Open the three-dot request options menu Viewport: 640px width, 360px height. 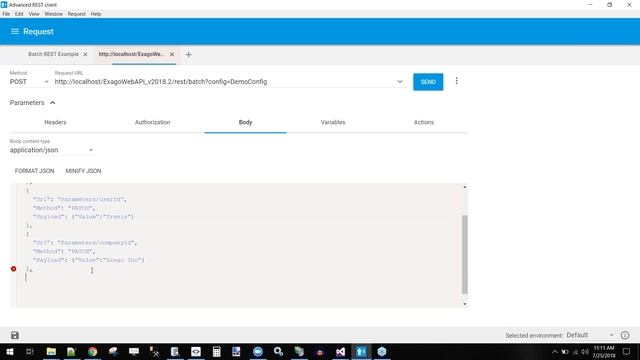(x=456, y=81)
